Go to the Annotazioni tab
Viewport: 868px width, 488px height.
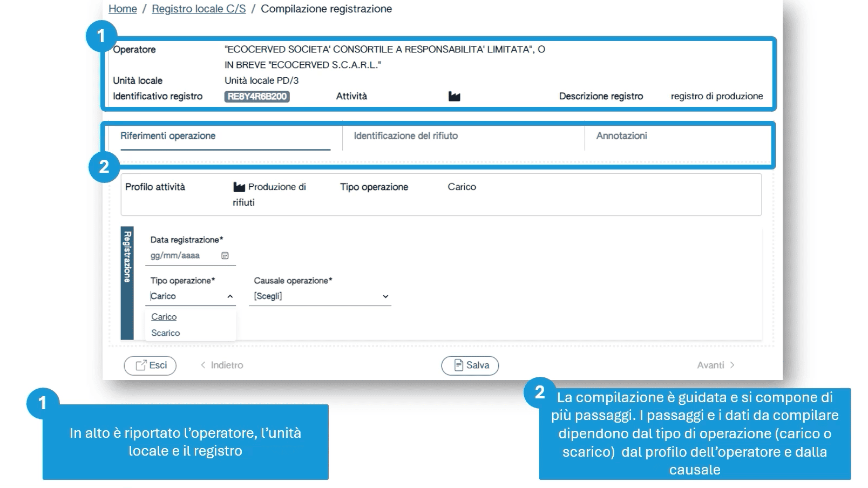(x=621, y=136)
